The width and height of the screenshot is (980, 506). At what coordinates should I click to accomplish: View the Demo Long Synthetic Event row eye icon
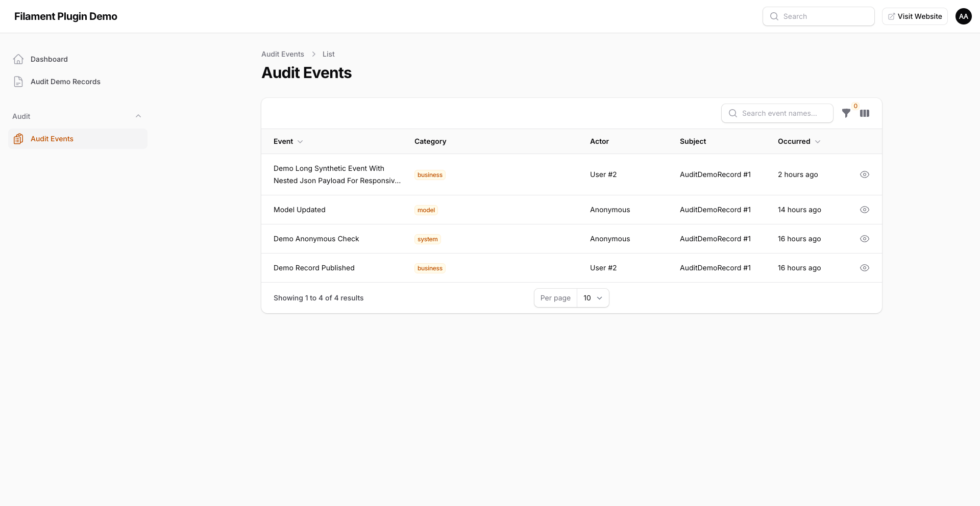[865, 174]
